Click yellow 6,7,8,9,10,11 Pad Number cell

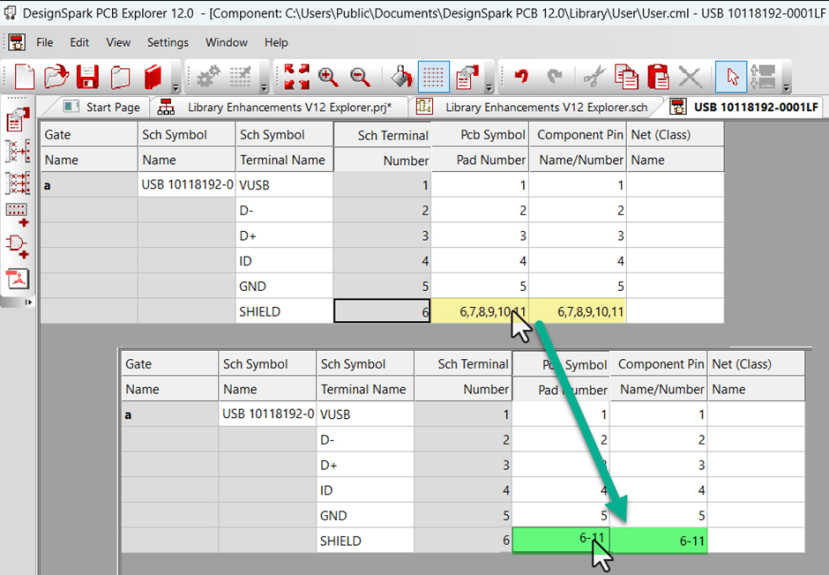[480, 312]
